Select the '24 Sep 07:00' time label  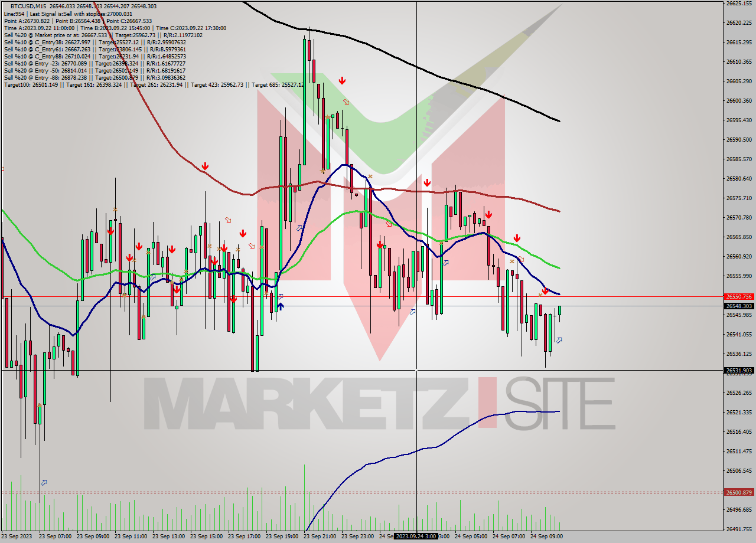pos(509,536)
